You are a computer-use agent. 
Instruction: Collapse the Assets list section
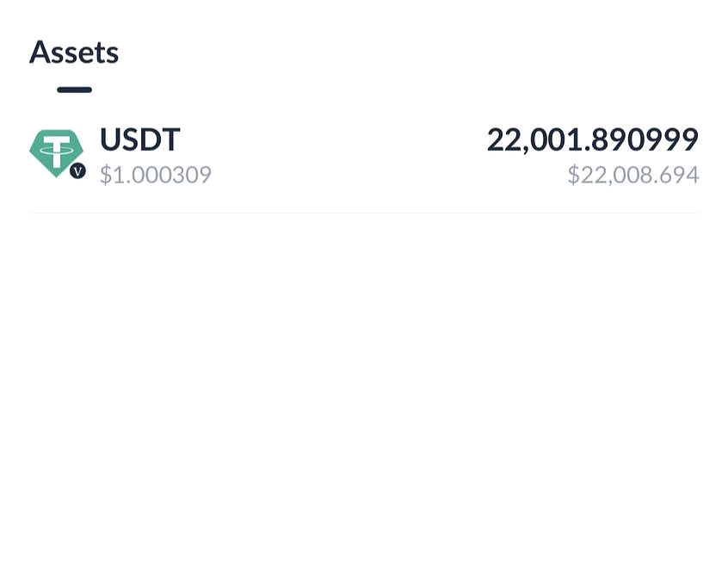coord(74,52)
